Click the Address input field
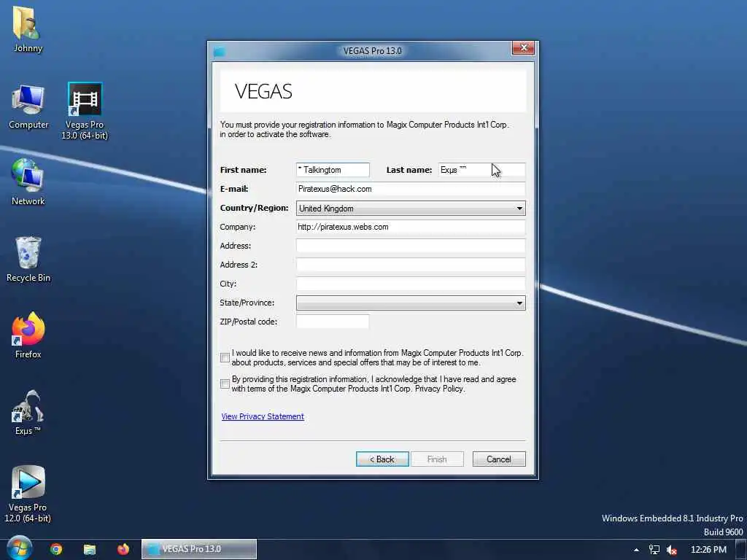Image resolution: width=747 pixels, height=560 pixels. pos(411,246)
